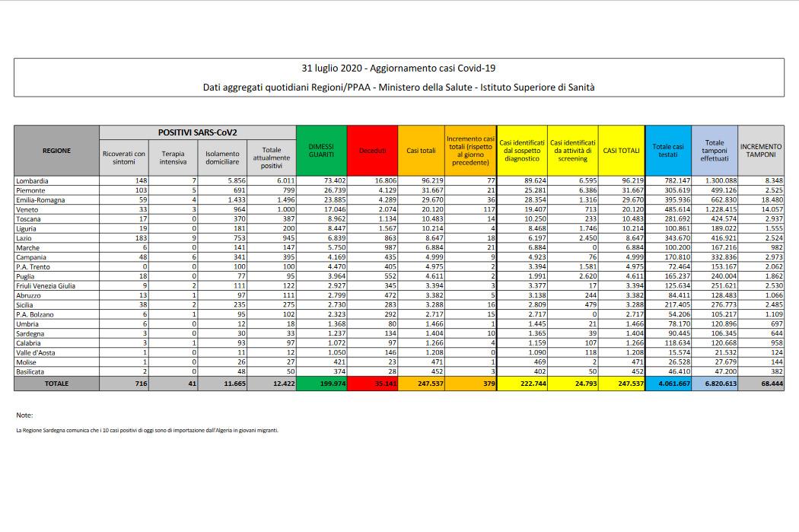Screen dimensions: 799x532
Task: Click the 'Terapia intensiva' column header
Action: point(173,158)
